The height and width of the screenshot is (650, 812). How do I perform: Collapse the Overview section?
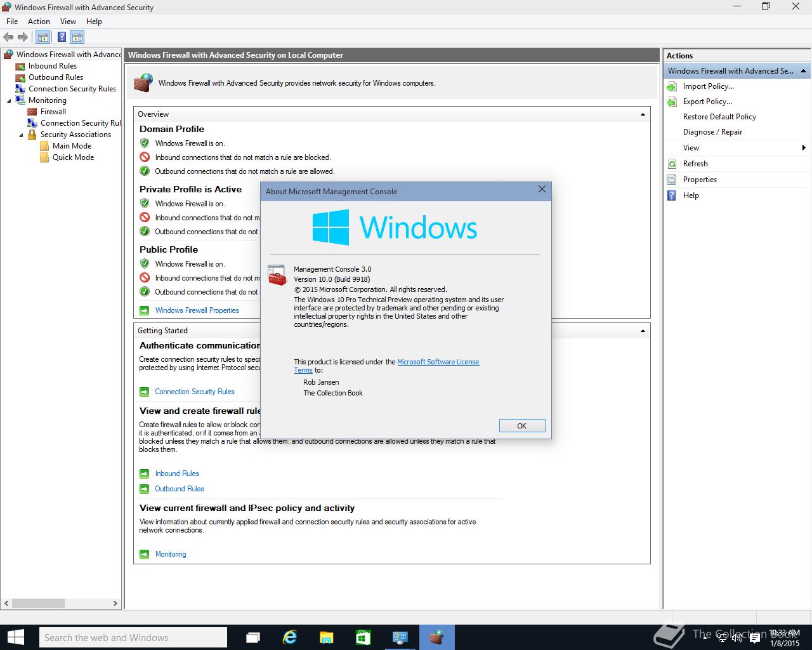click(x=643, y=114)
